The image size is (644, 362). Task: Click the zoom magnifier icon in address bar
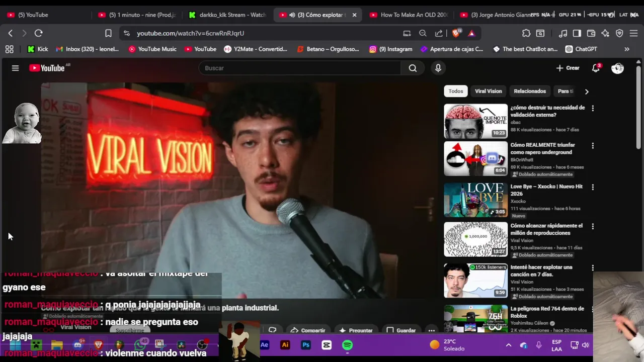(x=423, y=33)
